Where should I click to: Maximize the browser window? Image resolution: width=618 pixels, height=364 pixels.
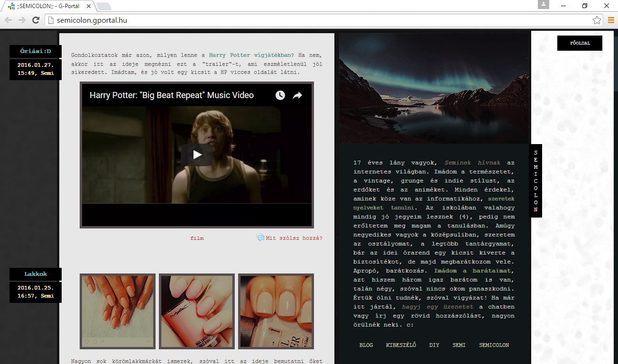tap(585, 5)
